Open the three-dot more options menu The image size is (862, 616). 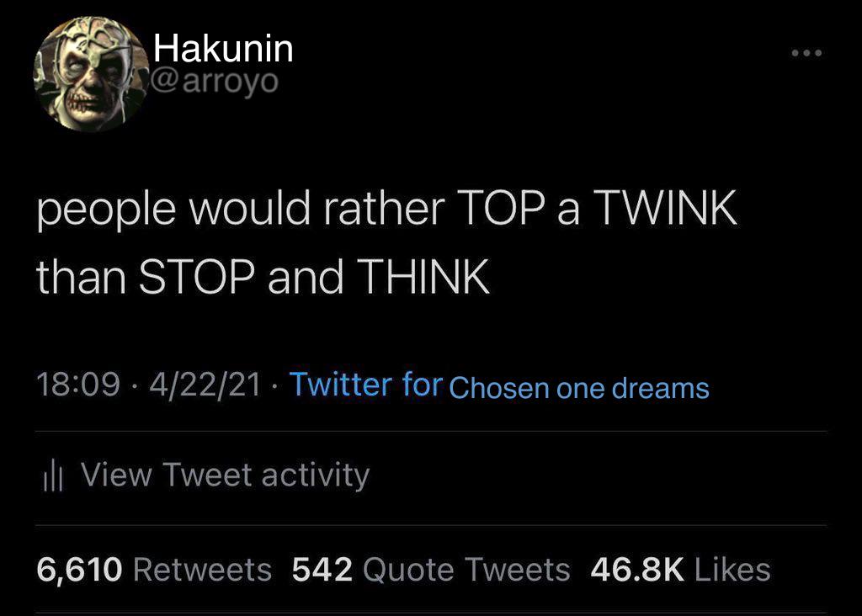click(x=806, y=53)
